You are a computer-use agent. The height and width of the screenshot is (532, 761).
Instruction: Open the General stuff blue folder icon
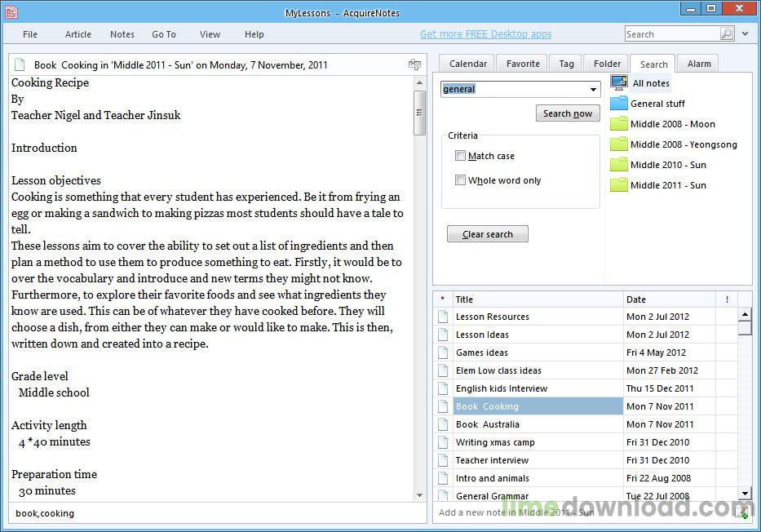(x=619, y=104)
